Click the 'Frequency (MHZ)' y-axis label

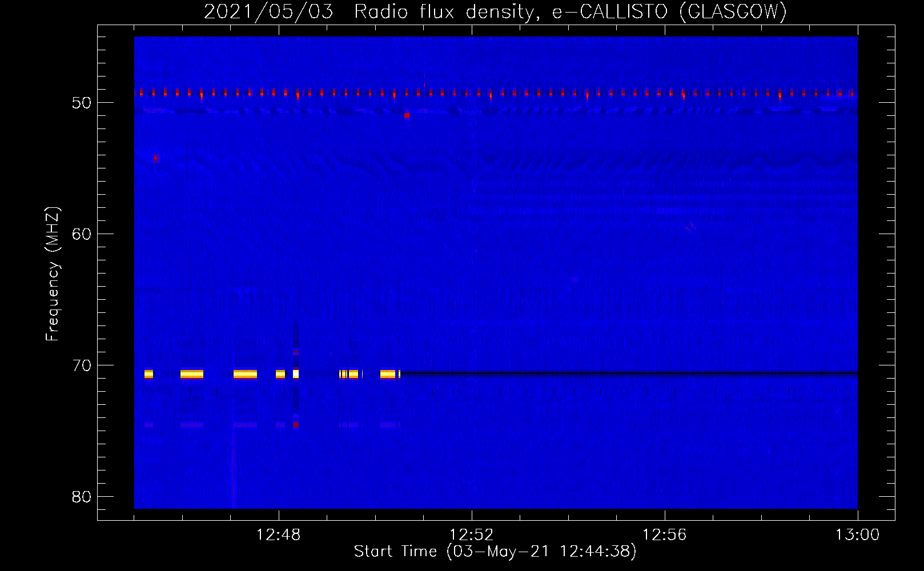[53, 274]
